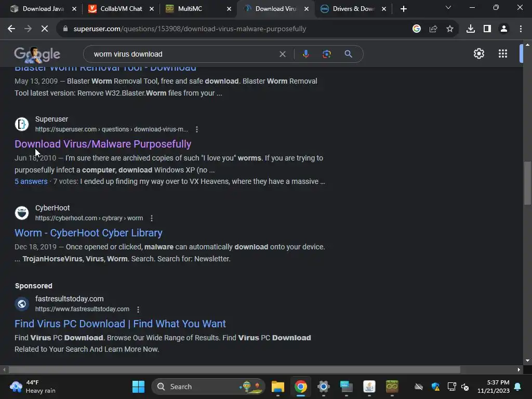
Task: View site info via the lock icon
Action: (65, 29)
